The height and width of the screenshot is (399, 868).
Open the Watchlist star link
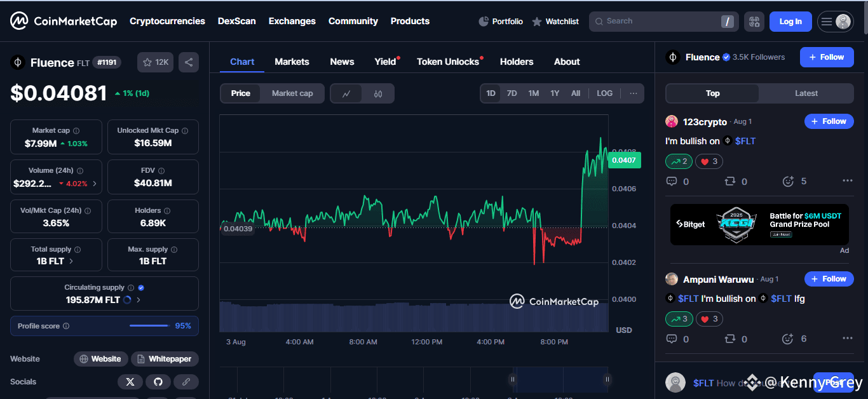click(x=555, y=22)
